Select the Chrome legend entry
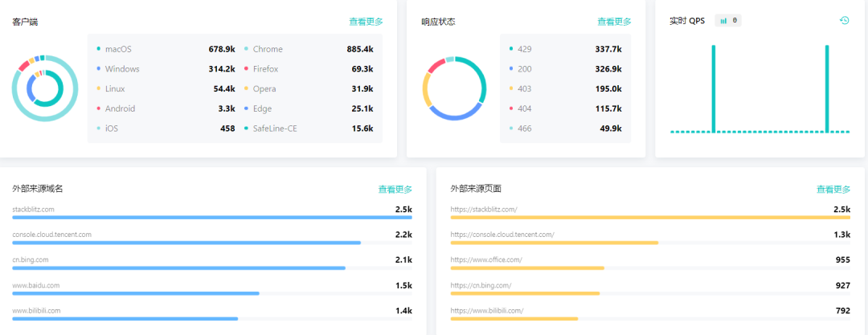Image resolution: width=868 pixels, height=335 pixels. (x=309, y=49)
